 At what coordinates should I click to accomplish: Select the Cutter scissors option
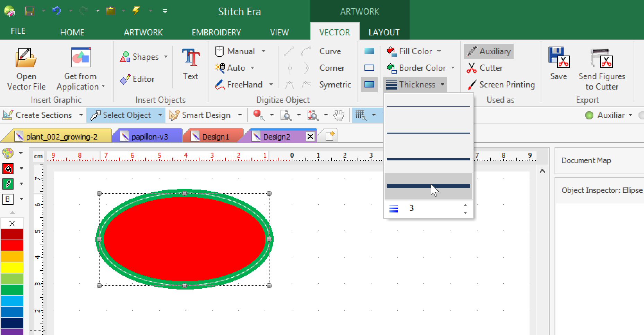(485, 68)
